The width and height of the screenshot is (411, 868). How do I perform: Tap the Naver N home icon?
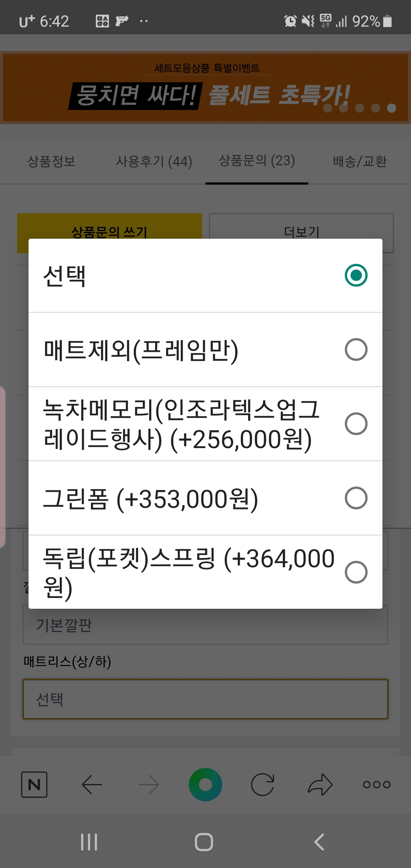click(x=34, y=785)
